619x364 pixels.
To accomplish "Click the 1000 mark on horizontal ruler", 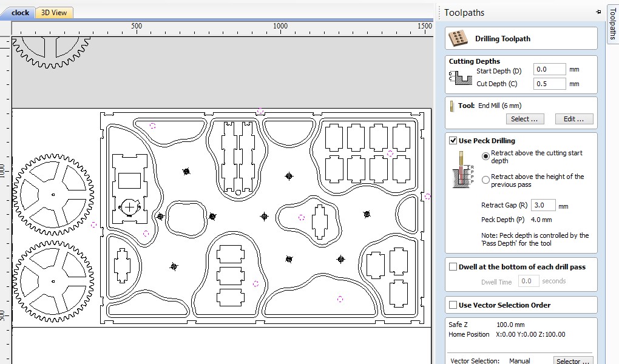I will coord(280,26).
